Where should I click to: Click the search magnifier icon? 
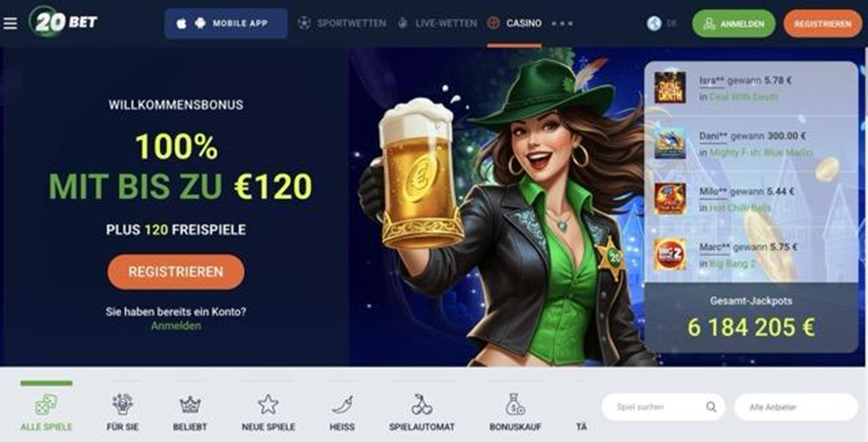coord(710,407)
